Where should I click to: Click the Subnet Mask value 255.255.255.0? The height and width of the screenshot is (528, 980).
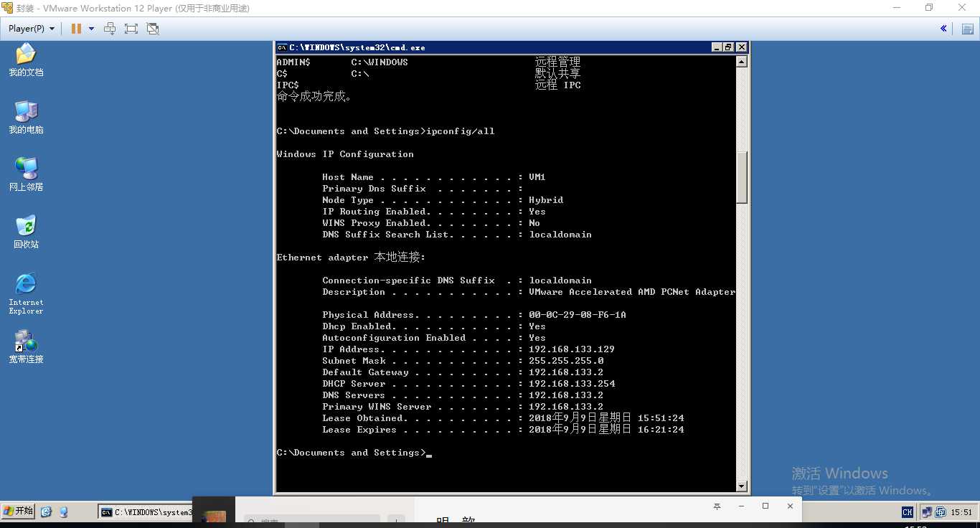(x=566, y=361)
